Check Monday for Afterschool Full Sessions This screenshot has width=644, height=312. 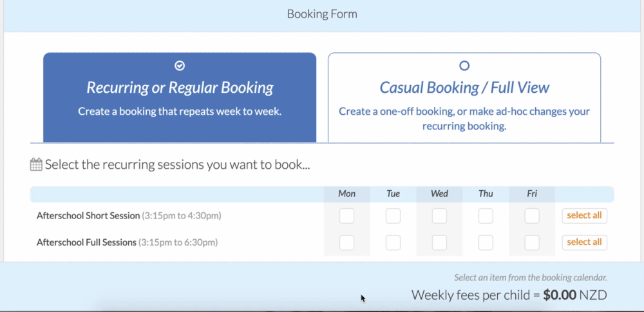click(x=346, y=242)
